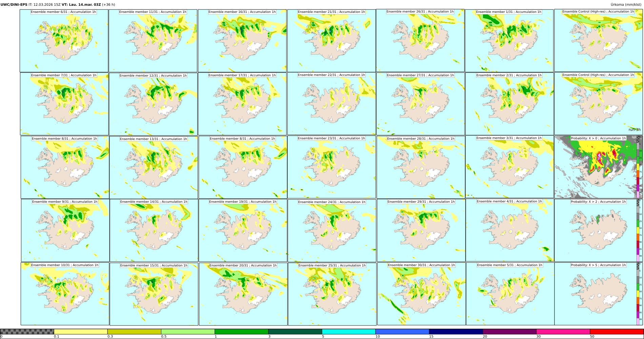The image size is (644, 339).
Task: Click the '0.1' legend tick label
Action: pos(57,337)
